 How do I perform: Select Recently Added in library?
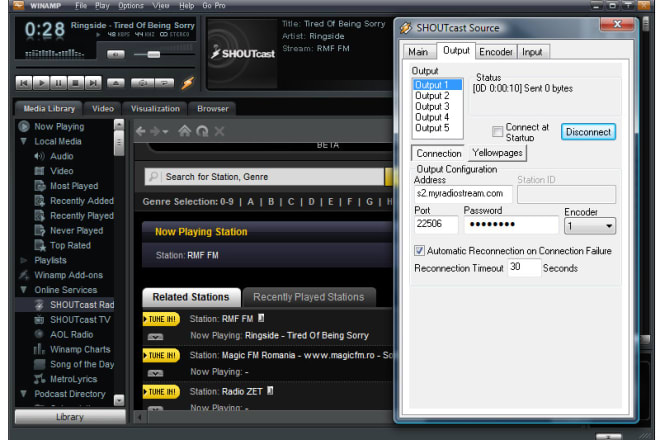pos(82,201)
